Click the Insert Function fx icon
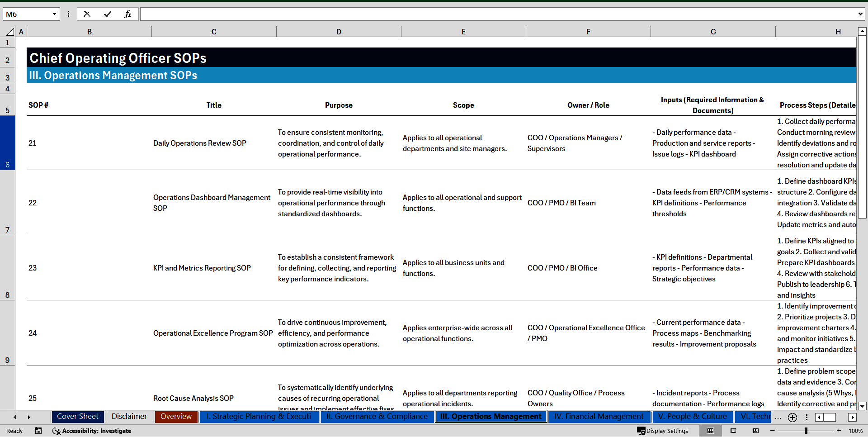This screenshot has height=437, width=868. point(127,14)
